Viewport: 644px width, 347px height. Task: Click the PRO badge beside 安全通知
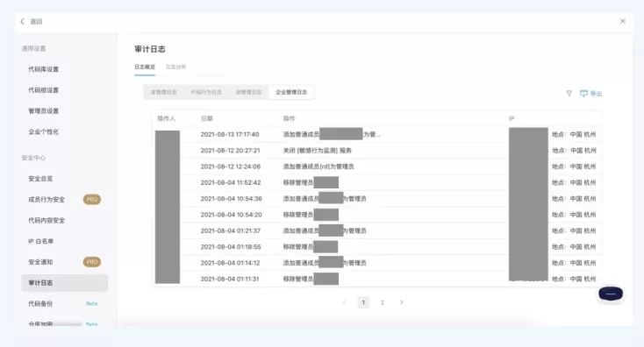[x=92, y=262]
